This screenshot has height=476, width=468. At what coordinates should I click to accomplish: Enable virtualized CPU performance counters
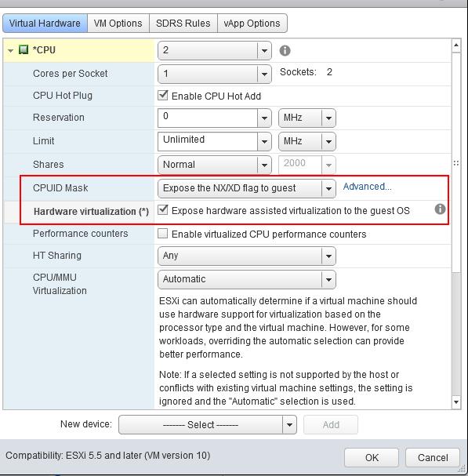coord(163,234)
